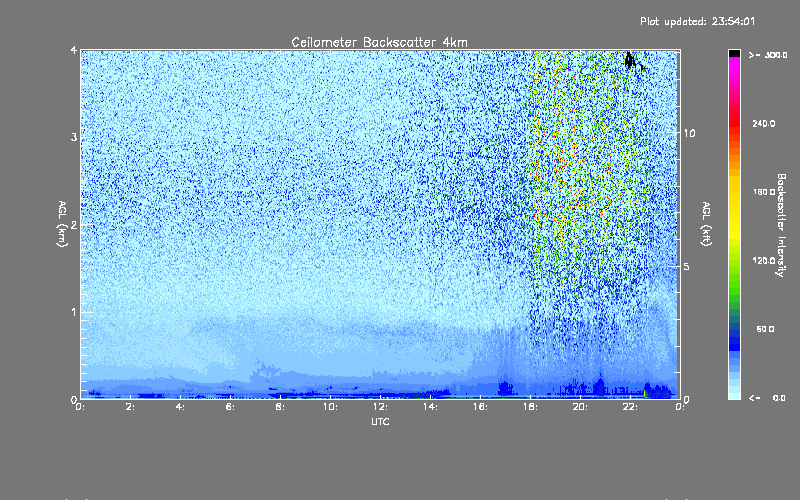Click the "6:" hour tick on UTC axis

coord(231,407)
